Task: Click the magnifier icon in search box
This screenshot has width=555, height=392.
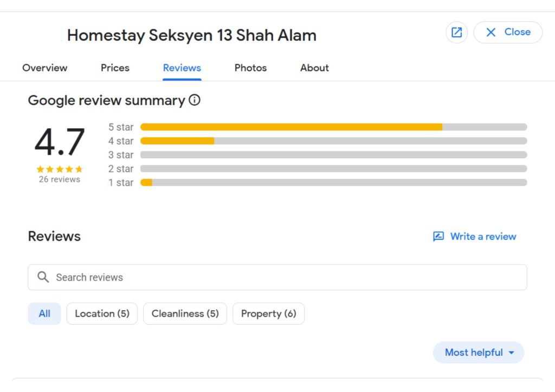Action: [43, 277]
